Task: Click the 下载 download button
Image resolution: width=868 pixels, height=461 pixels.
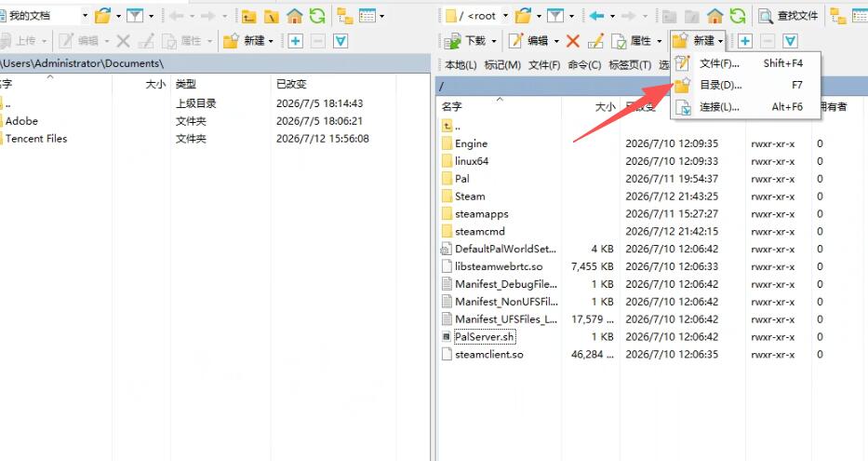Action: coord(467,40)
